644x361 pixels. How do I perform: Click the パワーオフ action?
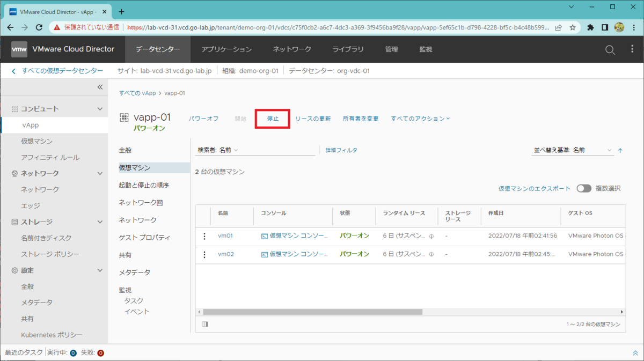pos(203,119)
